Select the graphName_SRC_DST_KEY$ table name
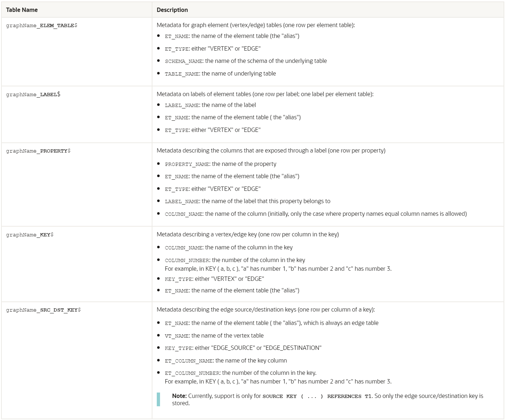The width and height of the screenshot is (505, 420). tap(43, 310)
